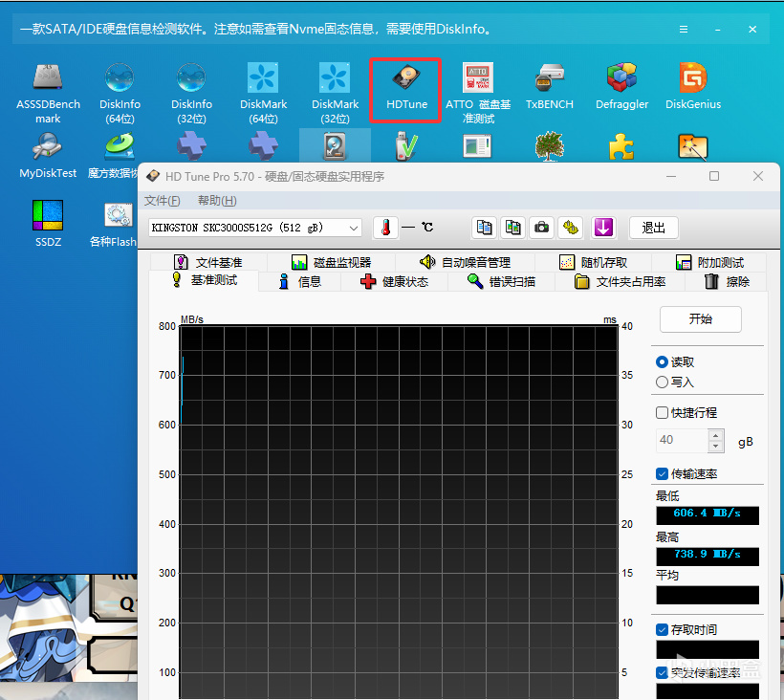Switch to the 健康状态 tab
This screenshot has width=784, height=700.
click(395, 282)
